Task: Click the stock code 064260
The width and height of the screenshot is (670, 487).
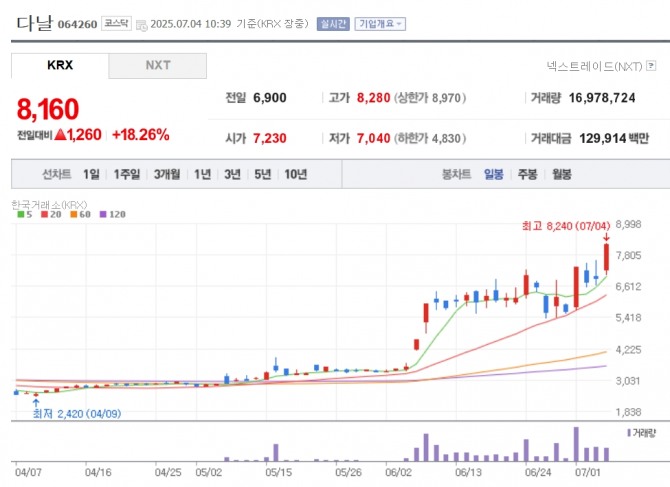Action: click(77, 24)
